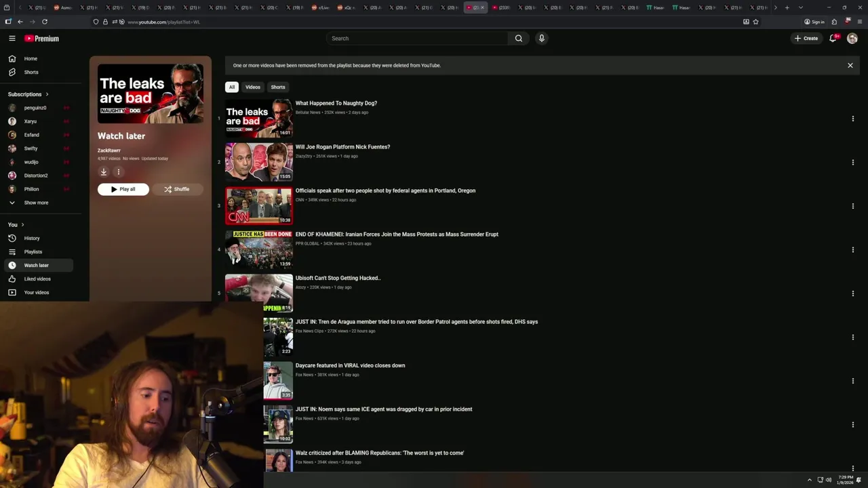
Task: Open volume control in system tray
Action: [x=829, y=480]
